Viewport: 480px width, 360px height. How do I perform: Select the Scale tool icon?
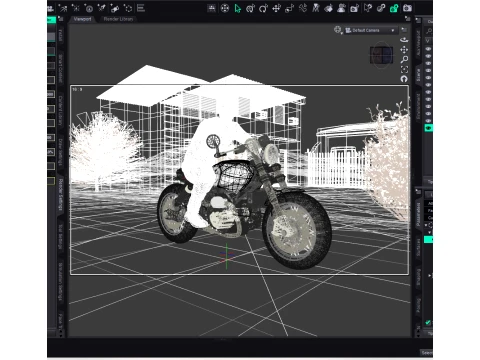point(289,8)
